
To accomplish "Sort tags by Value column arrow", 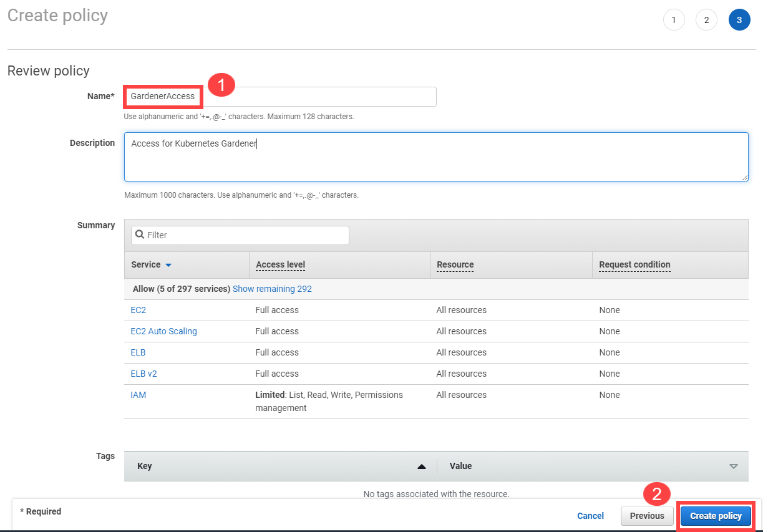I will pos(733,466).
